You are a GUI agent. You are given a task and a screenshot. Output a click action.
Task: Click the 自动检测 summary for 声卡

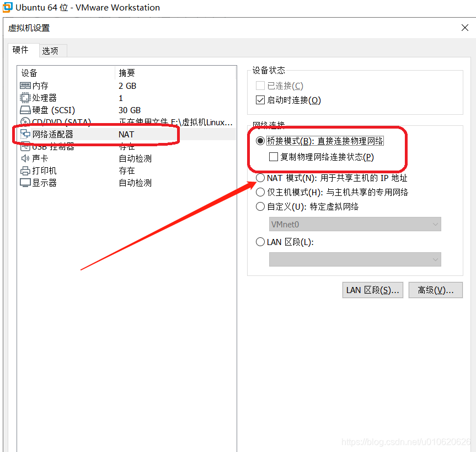[x=135, y=158]
